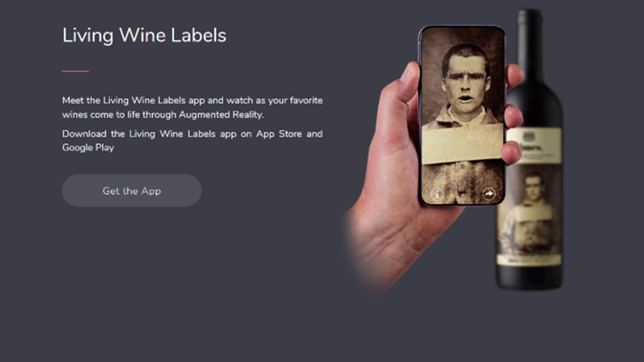
Task: Click the blank paper banner on phone portrait
Action: click(463, 143)
